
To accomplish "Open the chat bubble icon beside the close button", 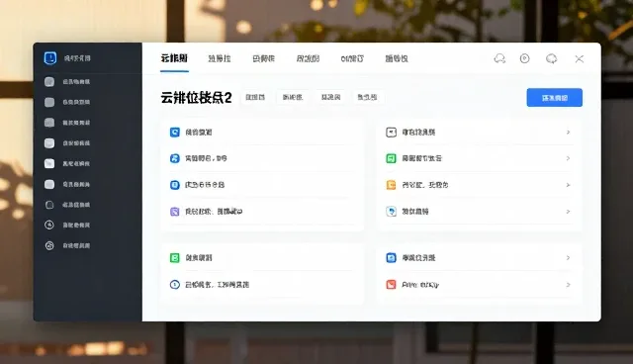I will (x=552, y=59).
